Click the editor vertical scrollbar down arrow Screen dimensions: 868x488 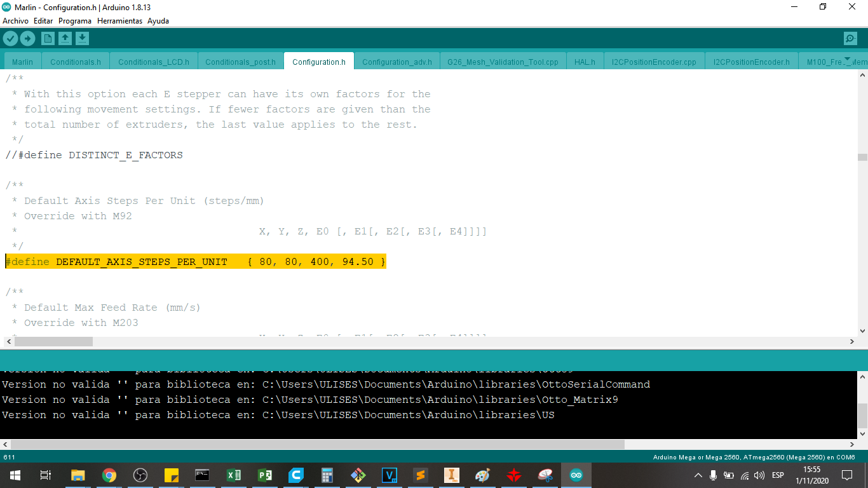point(862,331)
